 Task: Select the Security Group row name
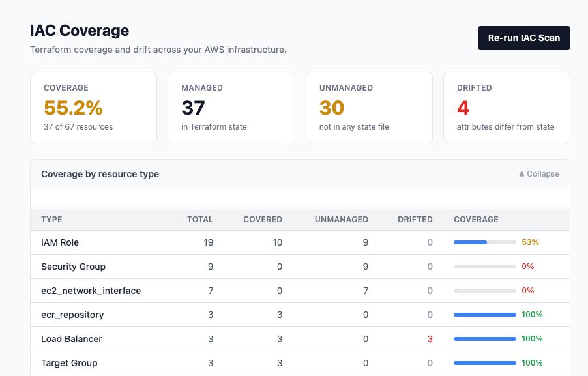click(74, 267)
